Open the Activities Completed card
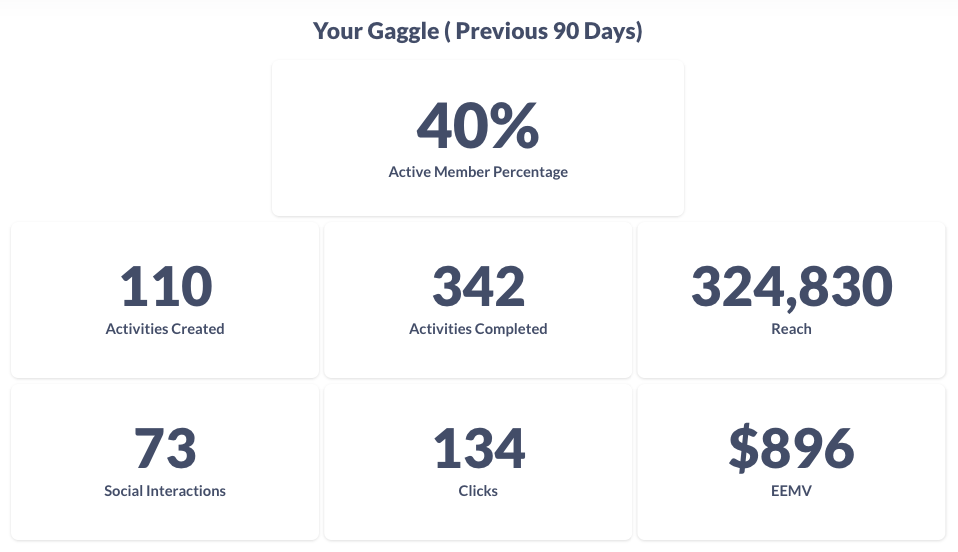Viewport: 958px width, 552px height. 478,300
